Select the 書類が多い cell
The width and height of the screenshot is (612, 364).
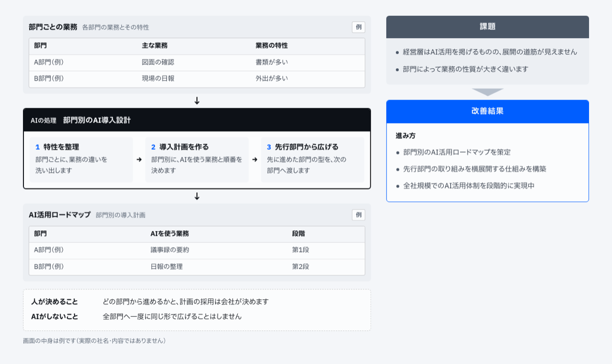(x=272, y=62)
